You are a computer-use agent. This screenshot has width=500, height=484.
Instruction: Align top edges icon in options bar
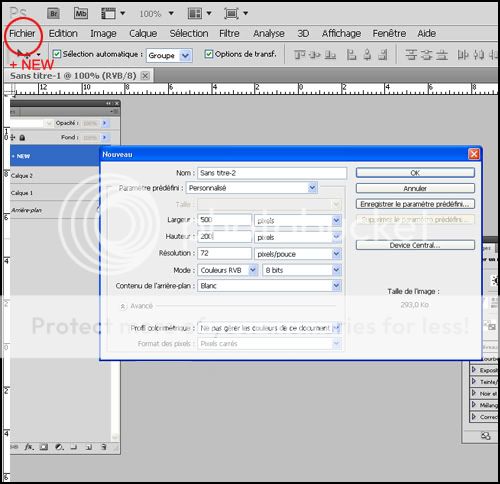[x=299, y=55]
